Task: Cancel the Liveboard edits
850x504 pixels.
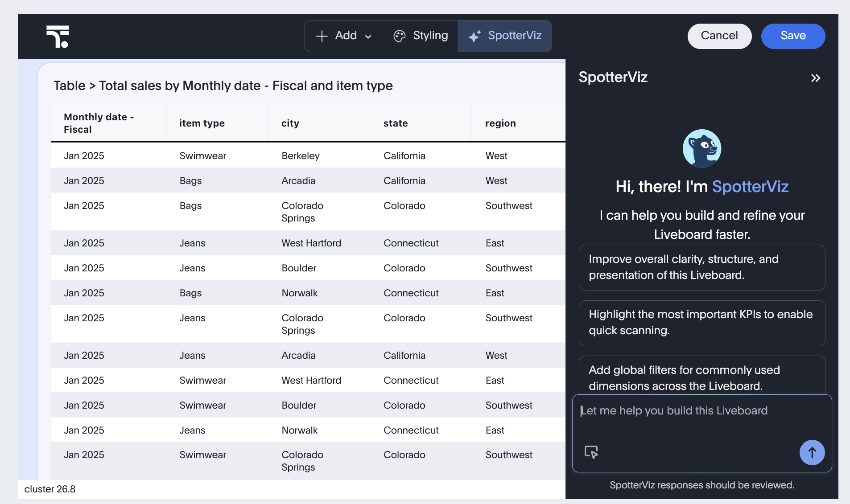Action: click(x=719, y=36)
